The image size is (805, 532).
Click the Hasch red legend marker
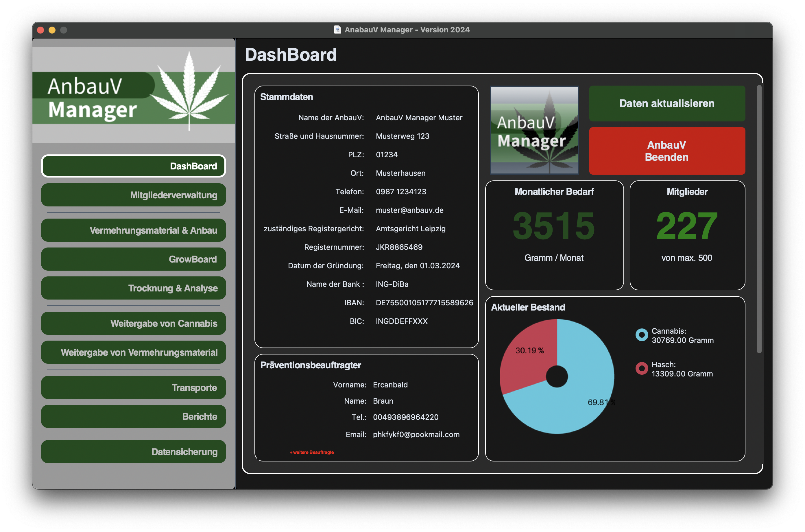[641, 368]
